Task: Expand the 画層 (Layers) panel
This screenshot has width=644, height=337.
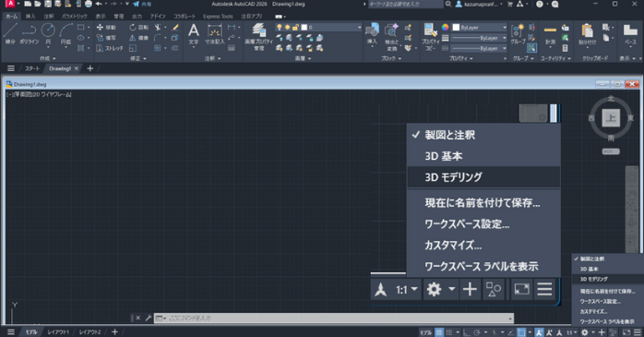Action: pos(303,58)
